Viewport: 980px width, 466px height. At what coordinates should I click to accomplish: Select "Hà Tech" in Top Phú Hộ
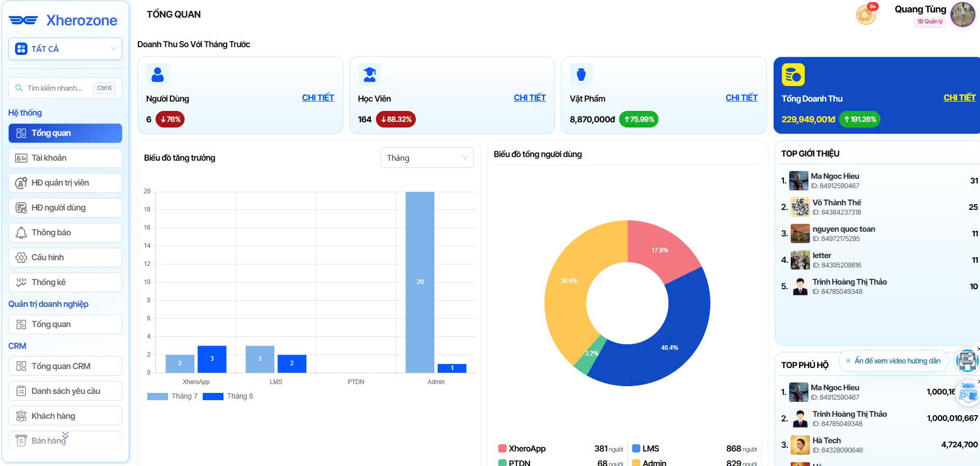(827, 441)
